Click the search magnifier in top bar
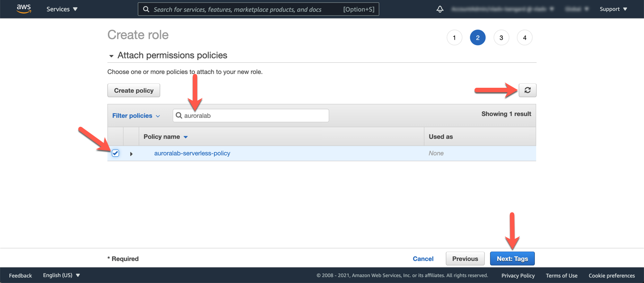The height and width of the screenshot is (283, 644). pos(146,9)
